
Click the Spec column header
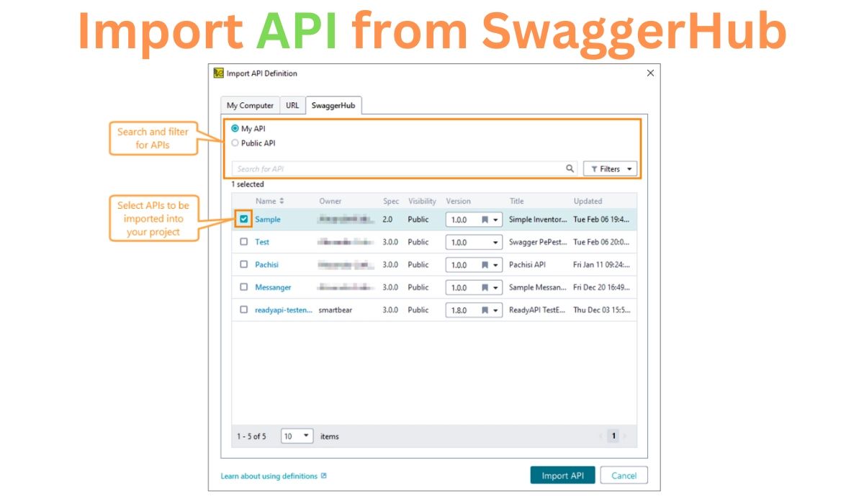click(x=391, y=201)
